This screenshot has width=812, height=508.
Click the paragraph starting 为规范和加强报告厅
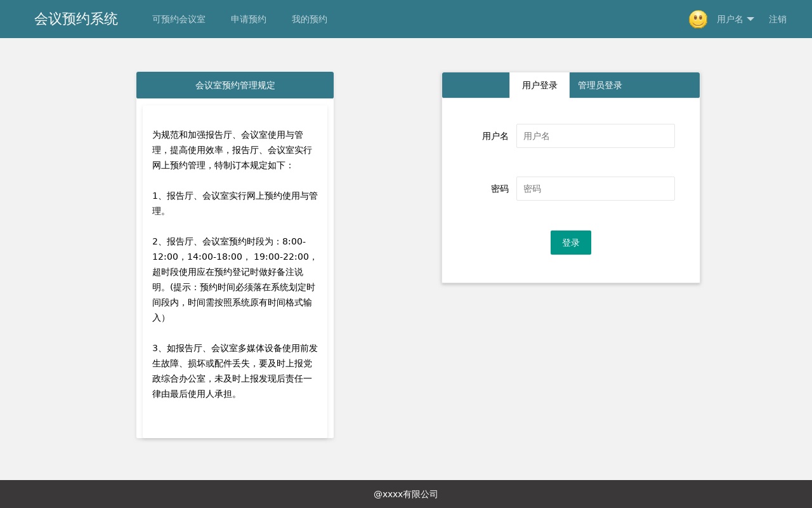232,150
